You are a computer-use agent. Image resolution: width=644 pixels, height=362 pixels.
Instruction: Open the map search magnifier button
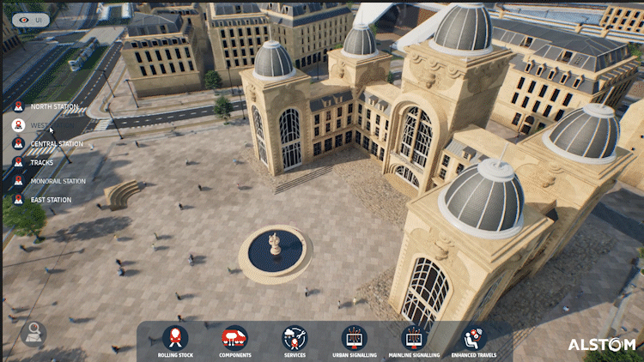coord(33,334)
